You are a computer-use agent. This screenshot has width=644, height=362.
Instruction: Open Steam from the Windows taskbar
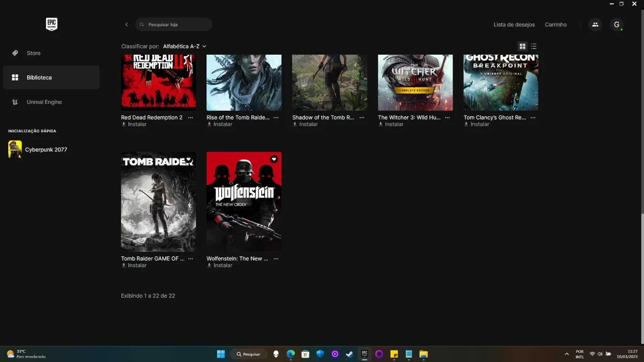[350, 354]
